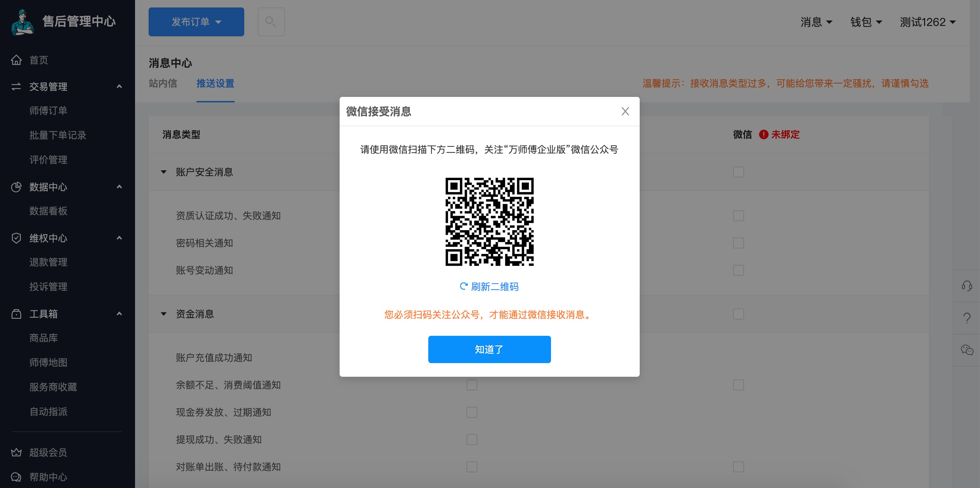Click the 售后管理中心 logo avatar
Image resolution: width=980 pixels, height=488 pixels.
23,22
